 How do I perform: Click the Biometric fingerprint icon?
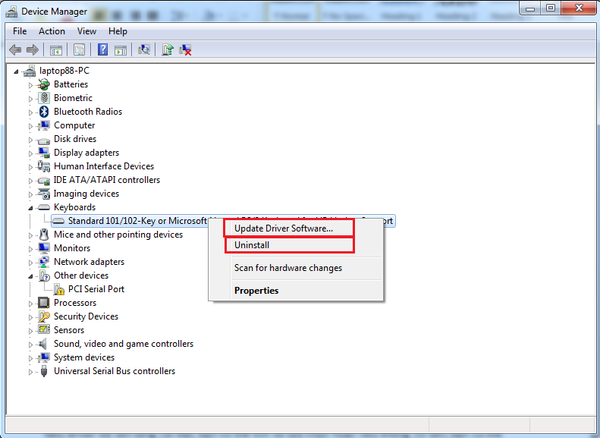point(44,98)
